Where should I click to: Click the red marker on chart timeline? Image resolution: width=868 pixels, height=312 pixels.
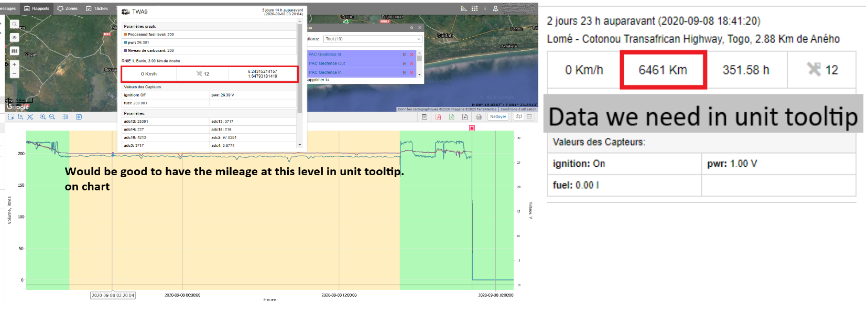472,128
